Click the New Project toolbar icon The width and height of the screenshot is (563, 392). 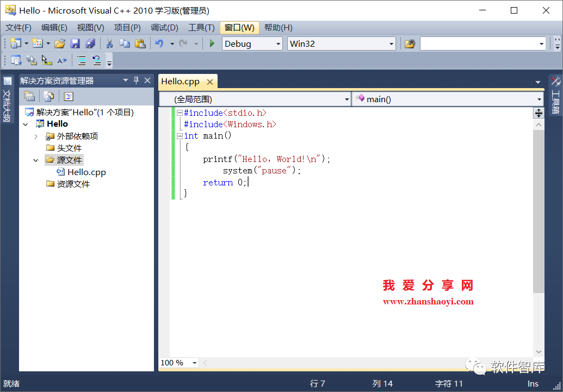15,44
